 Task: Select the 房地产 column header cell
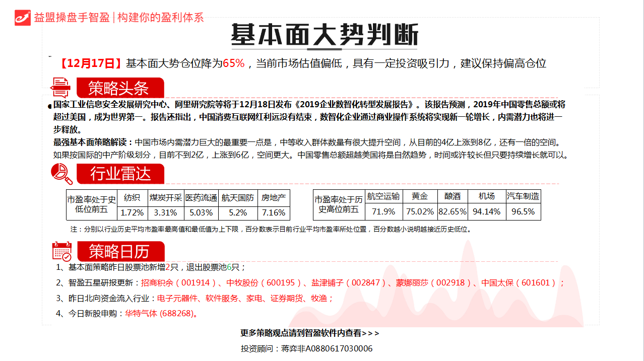(274, 198)
